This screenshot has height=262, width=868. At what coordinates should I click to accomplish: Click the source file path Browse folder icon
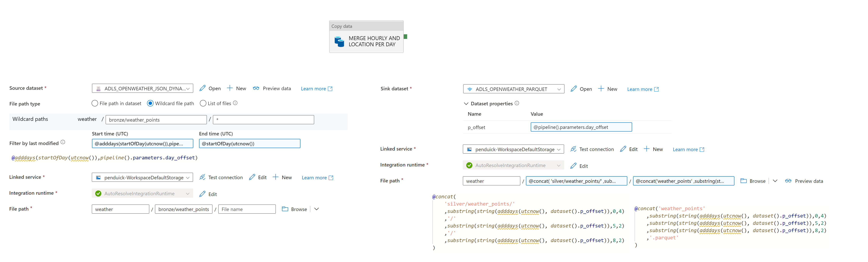[285, 209]
